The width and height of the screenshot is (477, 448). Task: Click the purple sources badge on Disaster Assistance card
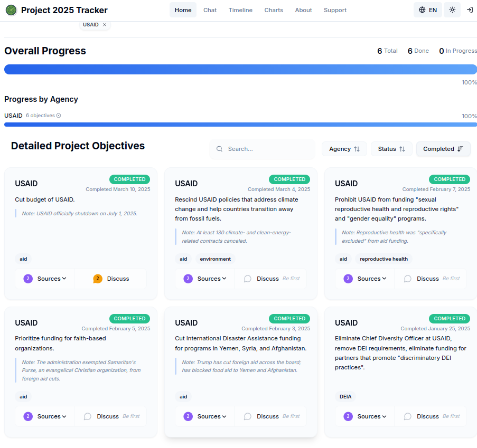click(188, 416)
